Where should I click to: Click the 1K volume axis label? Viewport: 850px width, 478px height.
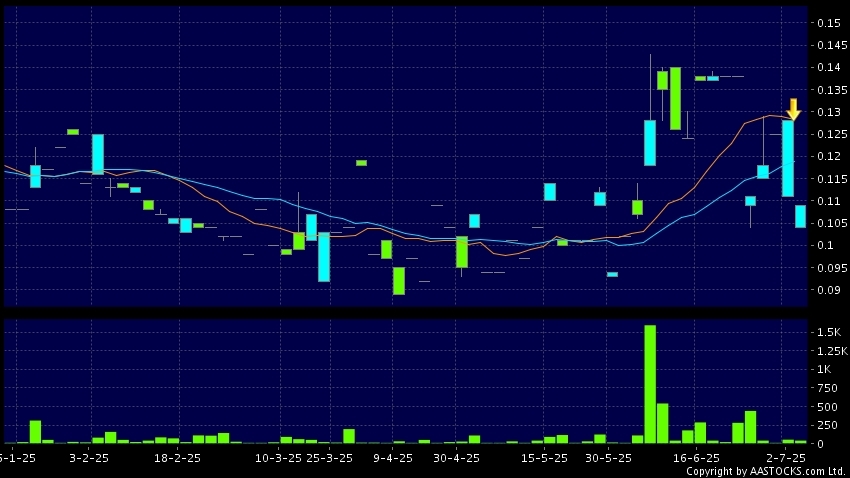(824, 370)
